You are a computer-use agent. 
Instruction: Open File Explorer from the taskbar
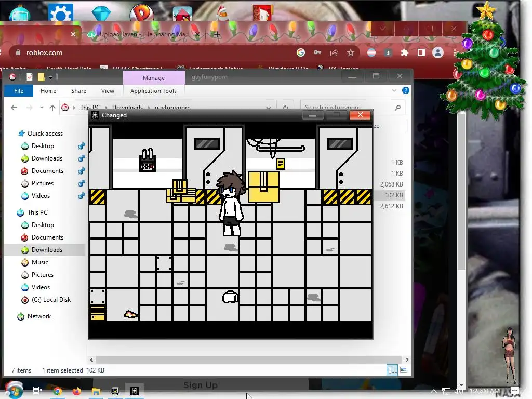pos(96,391)
